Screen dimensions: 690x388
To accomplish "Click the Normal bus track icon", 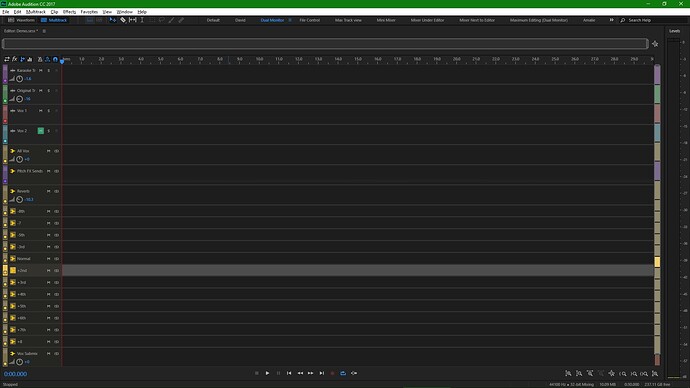I will [13, 259].
